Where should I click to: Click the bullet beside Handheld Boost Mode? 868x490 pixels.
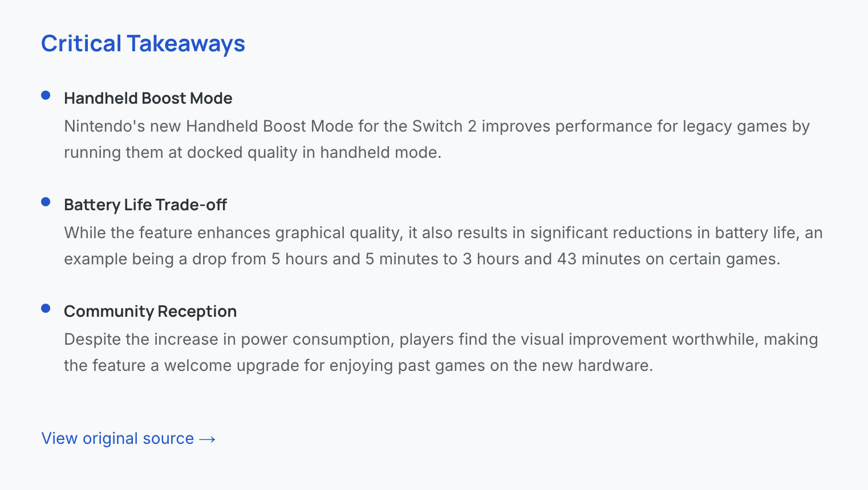(46, 96)
